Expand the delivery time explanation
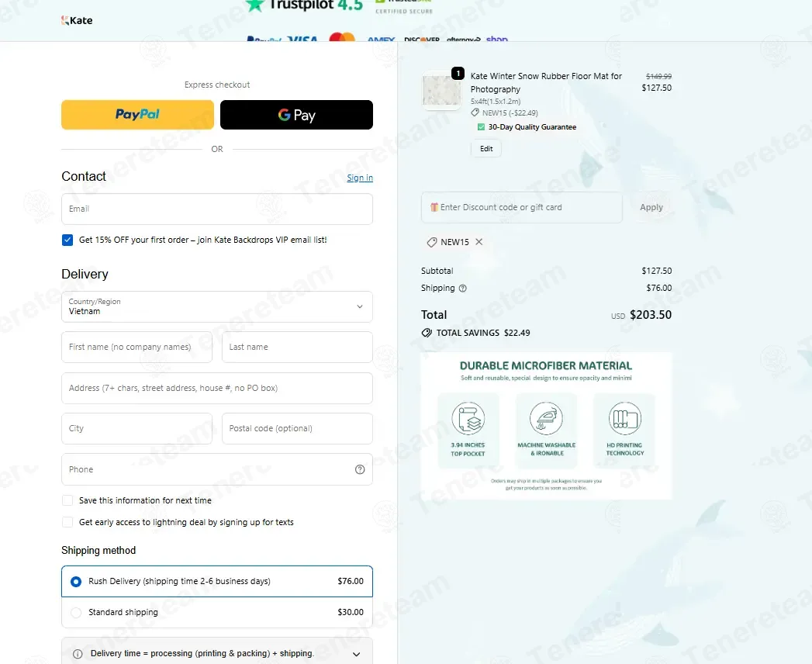This screenshot has height=664, width=812. coord(356,654)
